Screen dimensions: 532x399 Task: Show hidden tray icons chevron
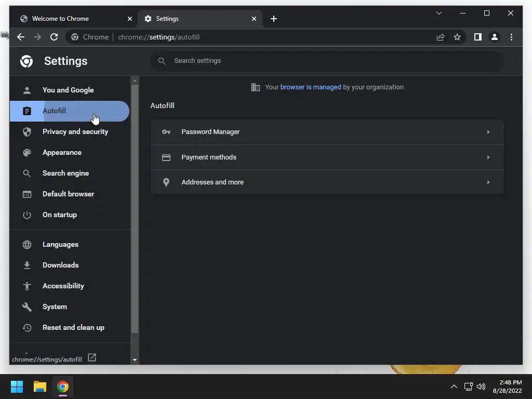click(x=454, y=387)
